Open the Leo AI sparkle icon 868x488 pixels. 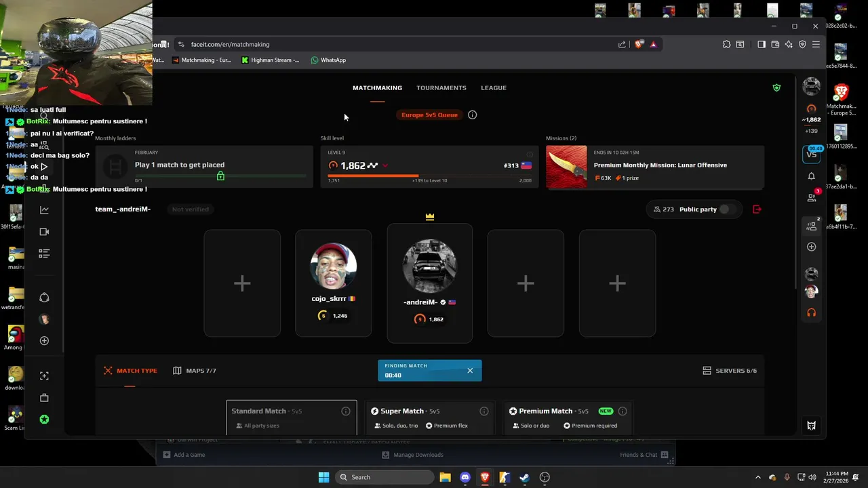click(789, 44)
